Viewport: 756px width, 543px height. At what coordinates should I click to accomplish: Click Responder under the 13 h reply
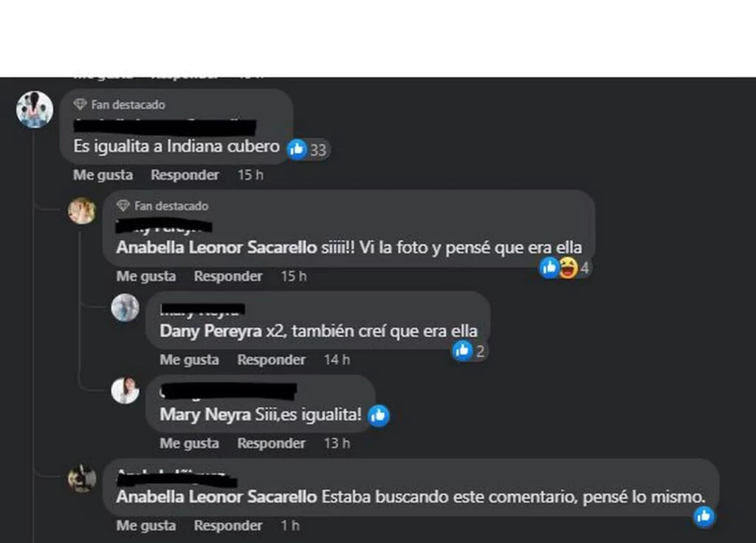(x=271, y=443)
